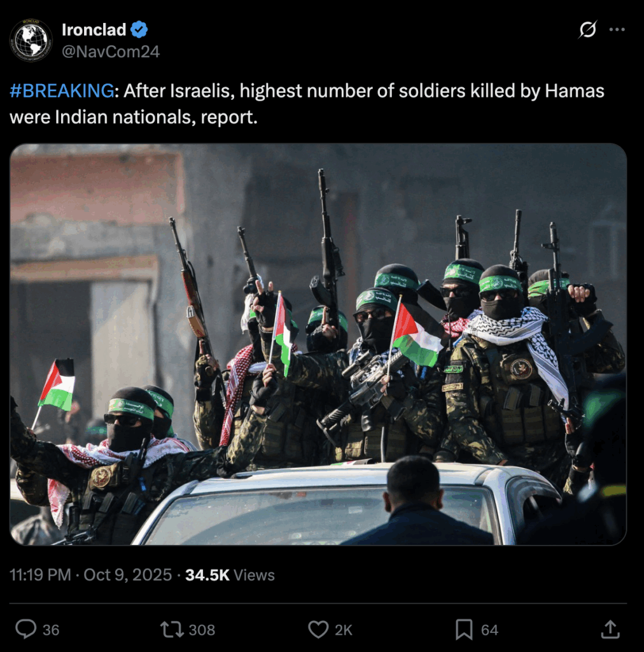This screenshot has width=644, height=652.
Task: Open the Ironclad profile avatar
Action: [31, 40]
